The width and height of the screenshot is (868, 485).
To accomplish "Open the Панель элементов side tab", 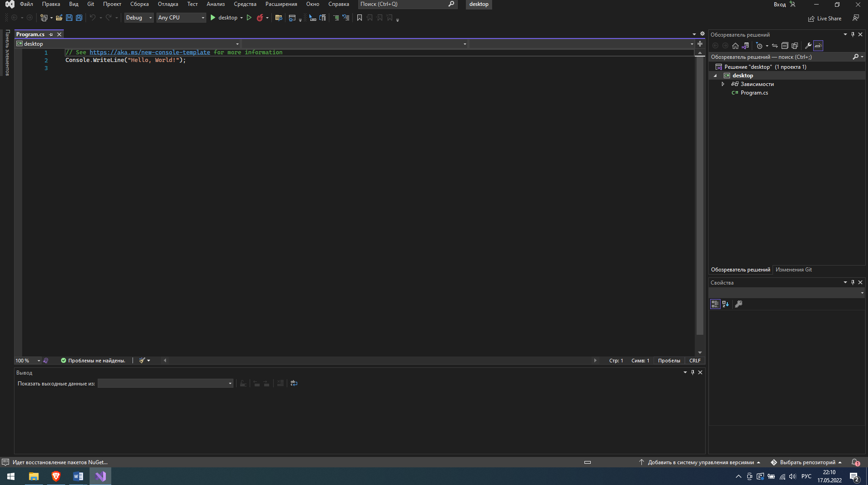I will click(7, 52).
